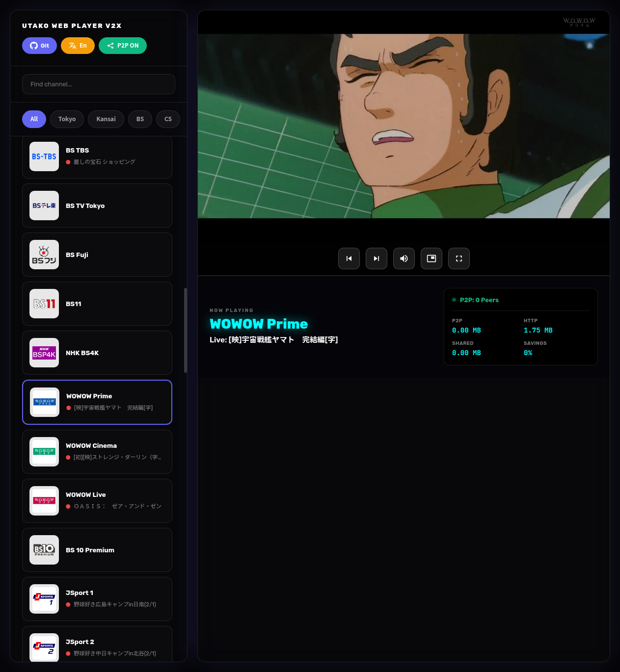Click the P2P: 0 Peers status

pos(479,300)
